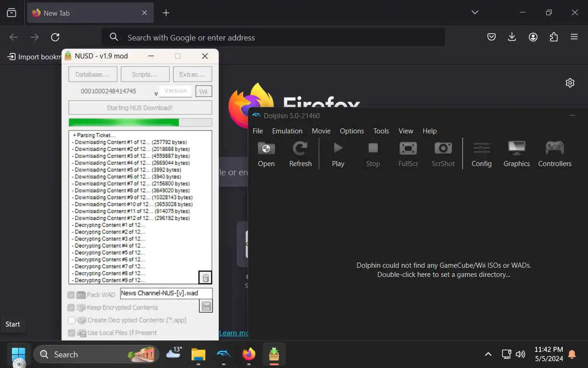Click Firefox address search bar
Viewport: 588px width, 368px height.
[x=273, y=37]
